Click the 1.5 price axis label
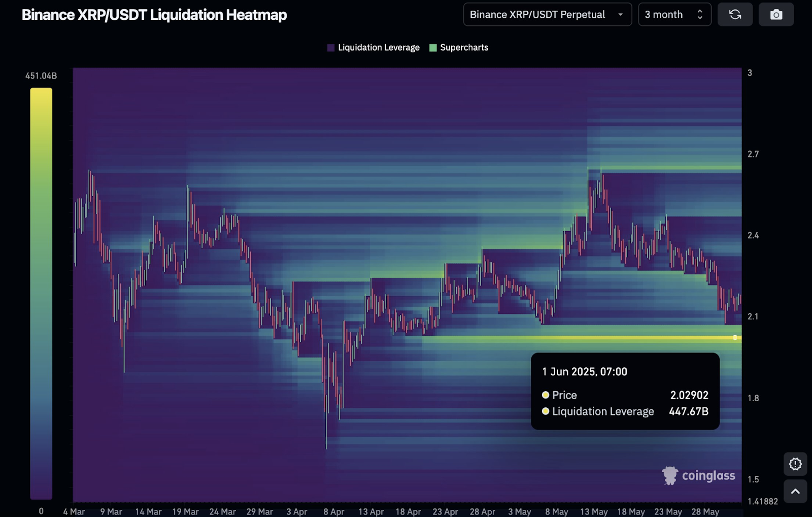This screenshot has height=517, width=812. click(x=753, y=479)
